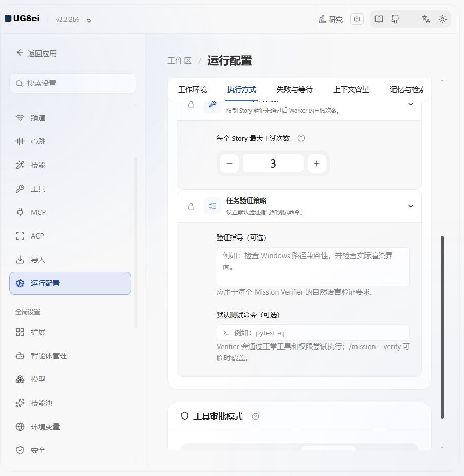Click the 任务验证策略 heading text

(246, 200)
